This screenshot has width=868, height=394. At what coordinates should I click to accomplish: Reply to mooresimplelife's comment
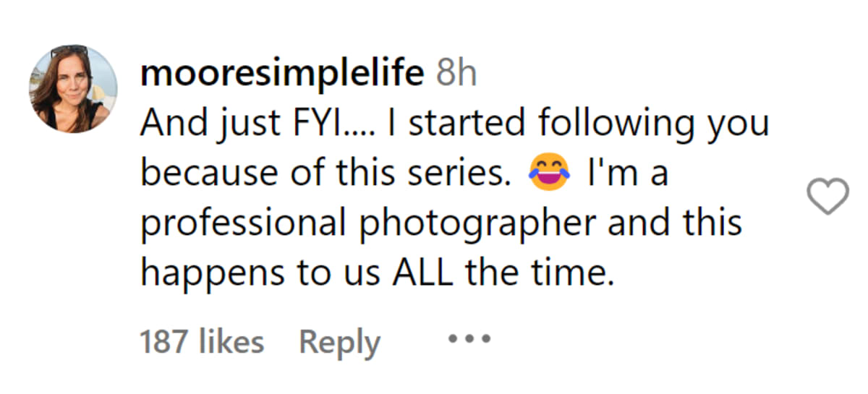click(339, 341)
